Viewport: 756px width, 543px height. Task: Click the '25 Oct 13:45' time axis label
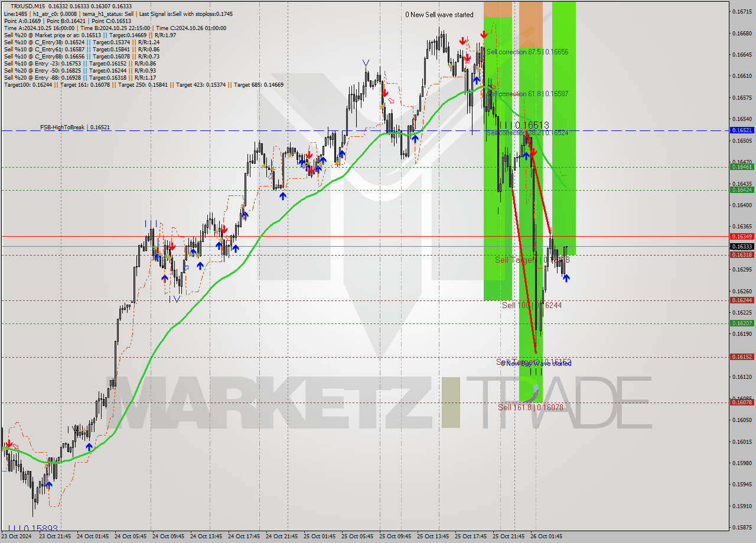(434, 537)
